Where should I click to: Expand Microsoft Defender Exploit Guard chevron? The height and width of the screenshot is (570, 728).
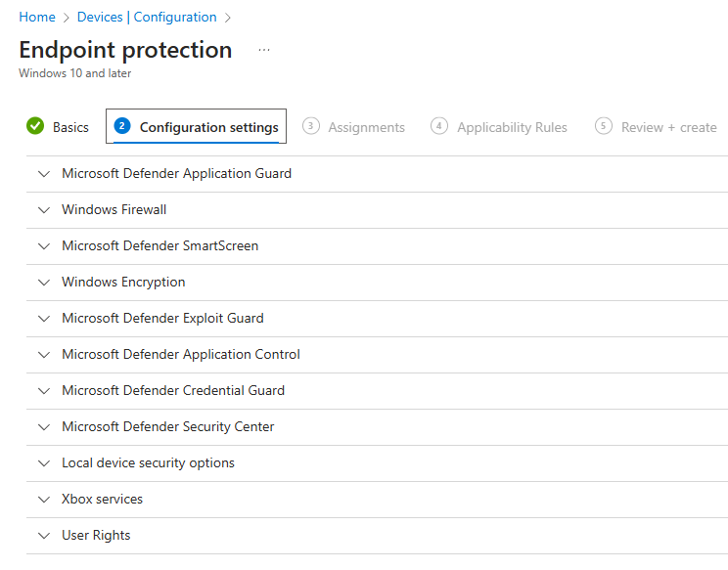tap(43, 319)
